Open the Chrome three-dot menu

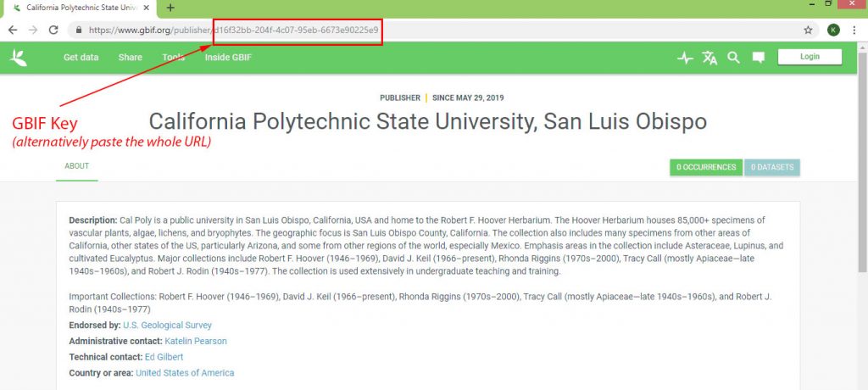[x=854, y=30]
